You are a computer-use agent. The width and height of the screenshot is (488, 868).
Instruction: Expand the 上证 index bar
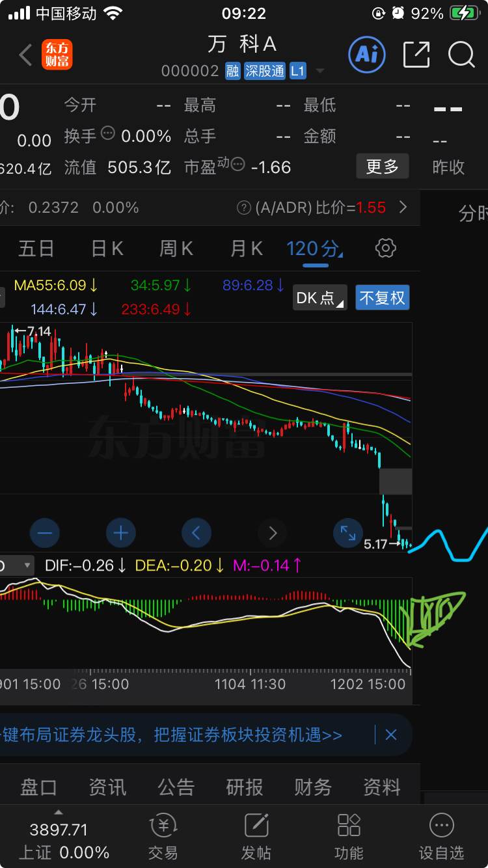tap(59, 812)
